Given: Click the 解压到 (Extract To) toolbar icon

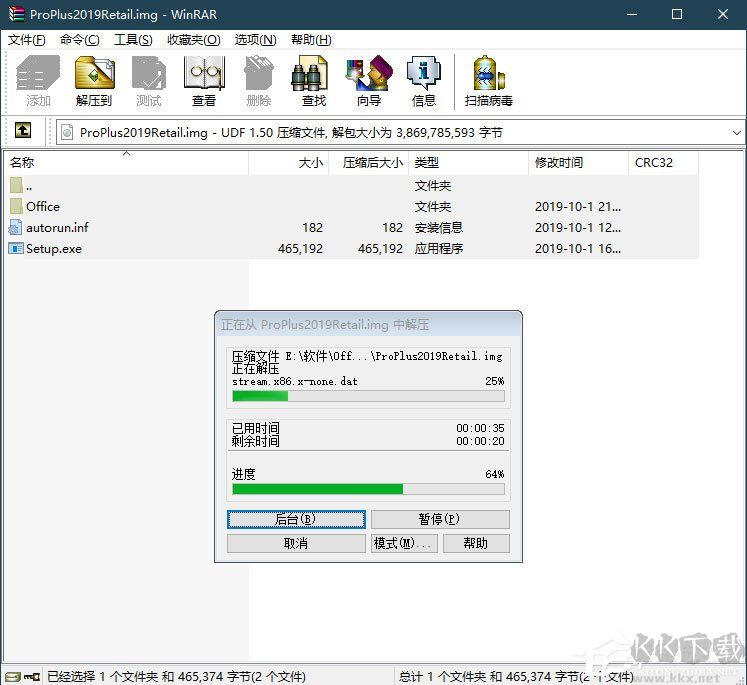Looking at the screenshot, I should 94,73.
